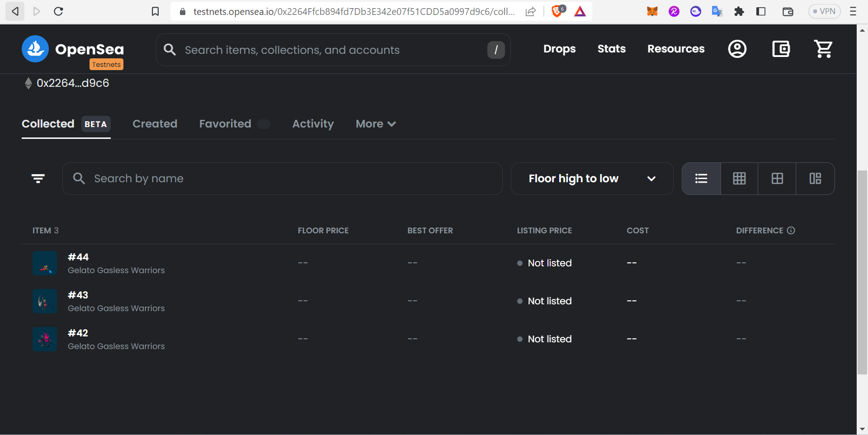Viewport: 868px width, 435px height.
Task: Click the wallet address 0x2264...d9c6
Action: click(73, 83)
